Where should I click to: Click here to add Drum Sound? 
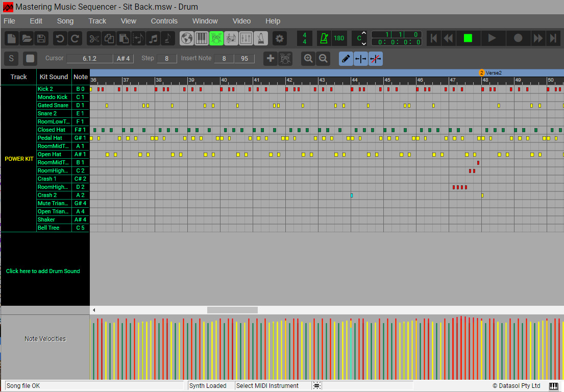[x=43, y=271]
